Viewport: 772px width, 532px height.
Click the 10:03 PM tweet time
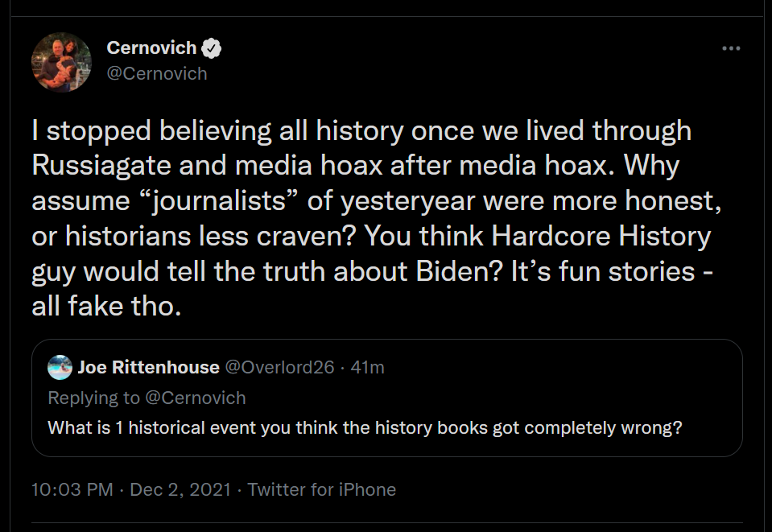point(72,489)
